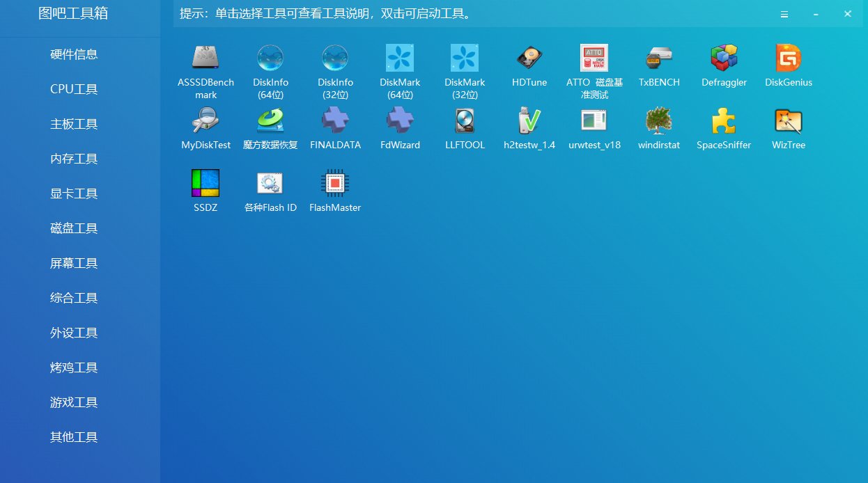Click the FdWizard tool icon
The width and height of the screenshot is (868, 483).
[x=400, y=120]
